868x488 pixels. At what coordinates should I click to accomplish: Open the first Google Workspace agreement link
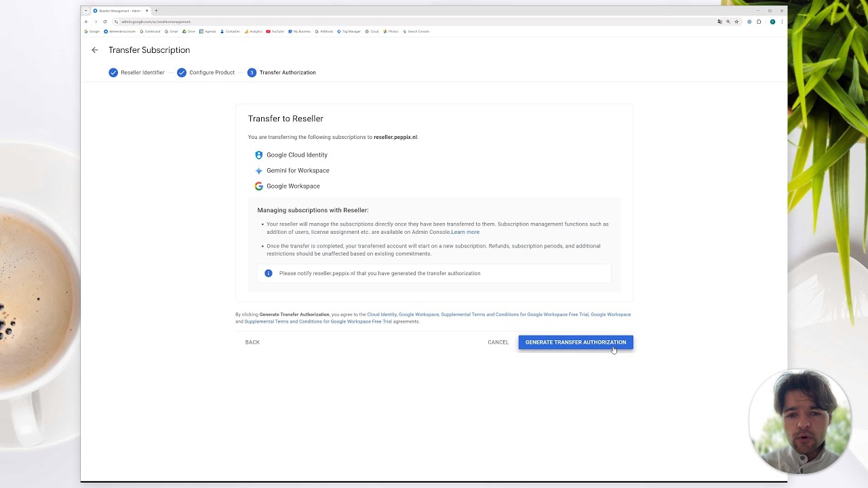coord(418,314)
